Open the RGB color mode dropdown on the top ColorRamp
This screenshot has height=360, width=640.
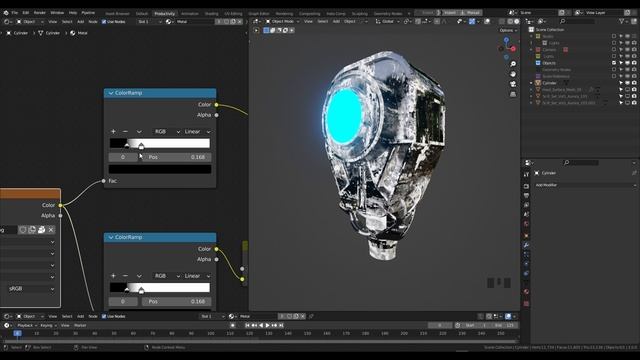click(167, 131)
